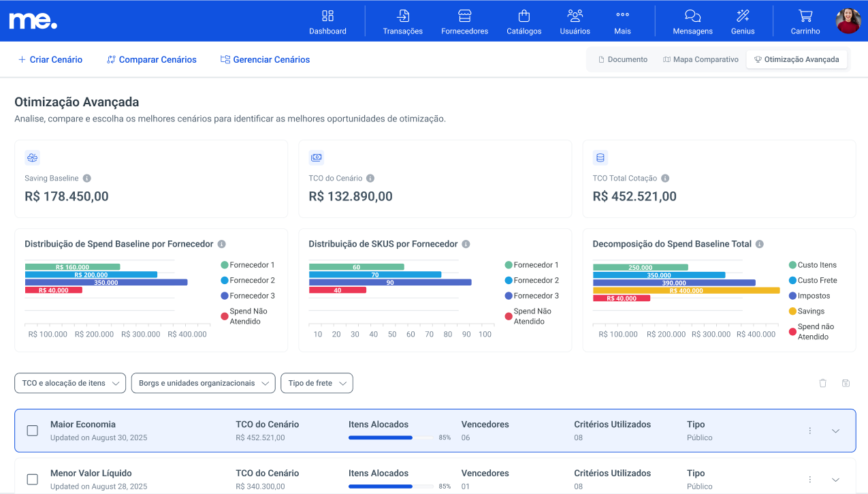Click the Itens Alocados progress bar for Menor Valor Líquido
The image size is (868, 494).
pos(391,487)
